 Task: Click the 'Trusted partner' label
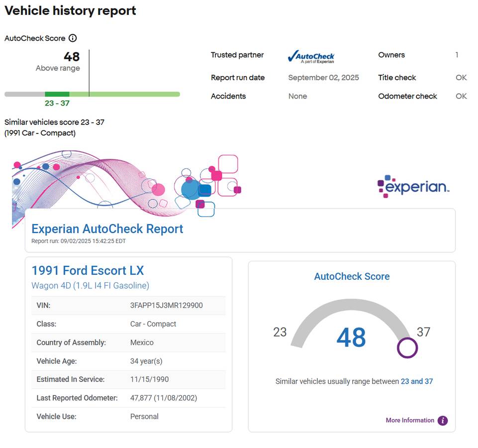tap(237, 55)
